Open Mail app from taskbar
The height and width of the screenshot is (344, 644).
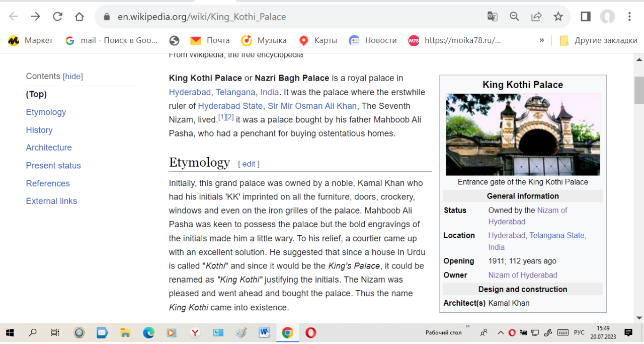(102, 332)
